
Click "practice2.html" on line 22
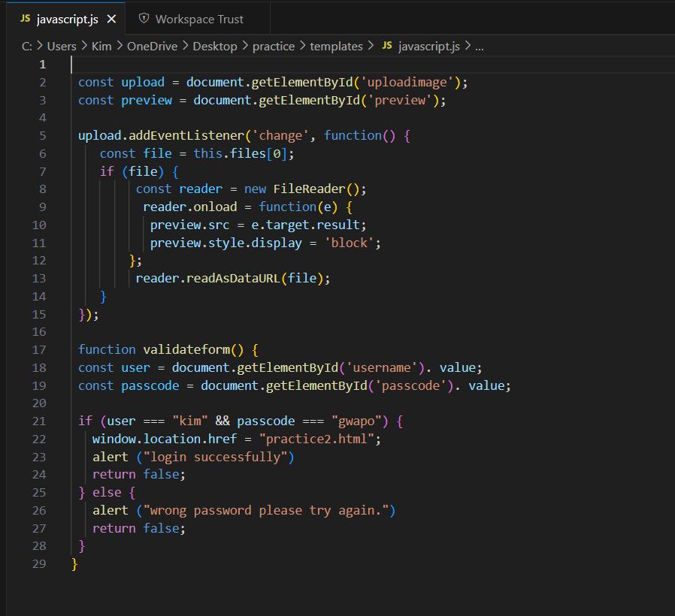(x=316, y=439)
